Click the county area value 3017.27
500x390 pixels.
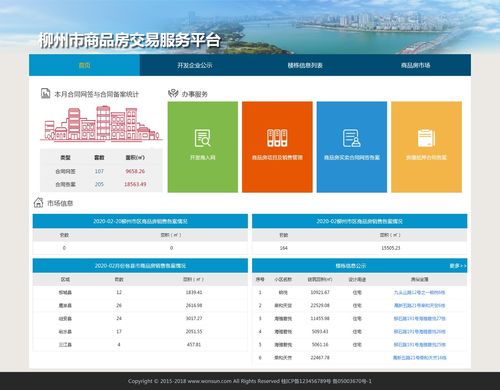click(194, 318)
